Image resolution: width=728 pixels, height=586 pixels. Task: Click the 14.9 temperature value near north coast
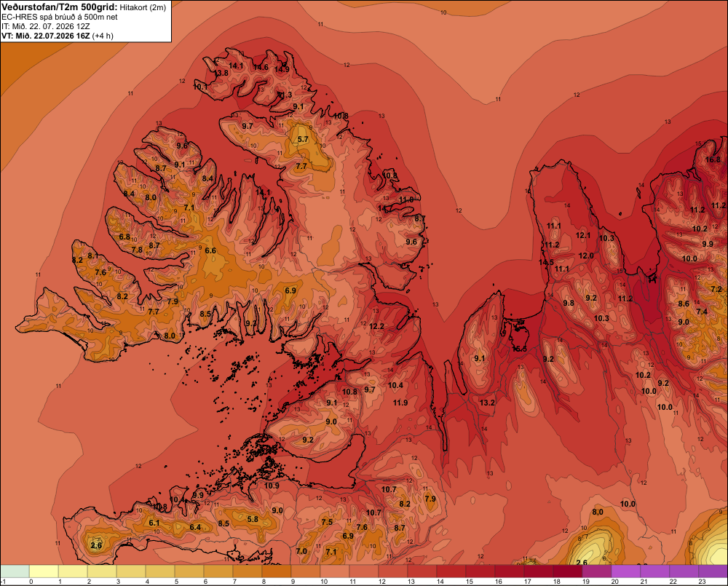pyautogui.click(x=282, y=69)
